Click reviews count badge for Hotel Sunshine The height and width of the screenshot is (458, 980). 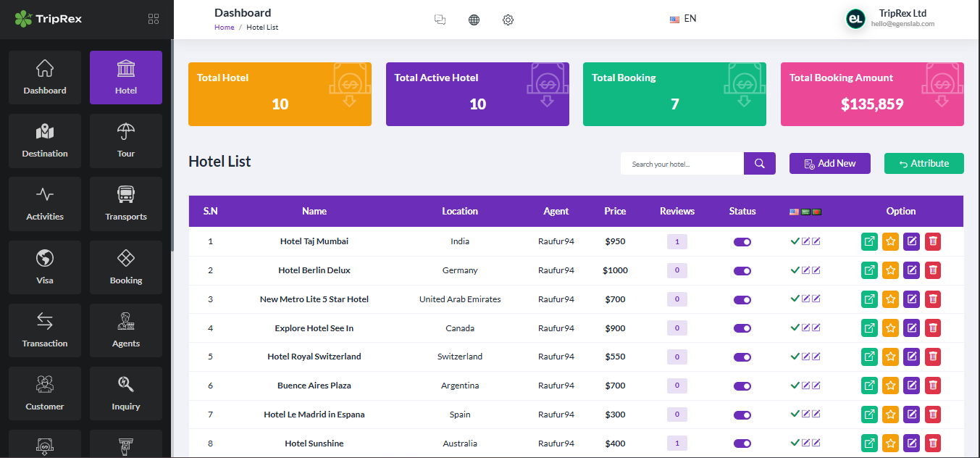coord(677,444)
